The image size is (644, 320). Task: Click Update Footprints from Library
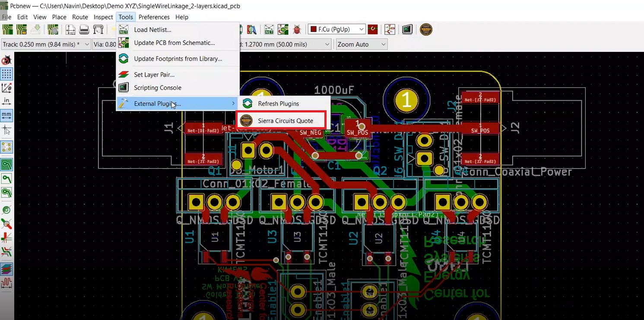[178, 59]
